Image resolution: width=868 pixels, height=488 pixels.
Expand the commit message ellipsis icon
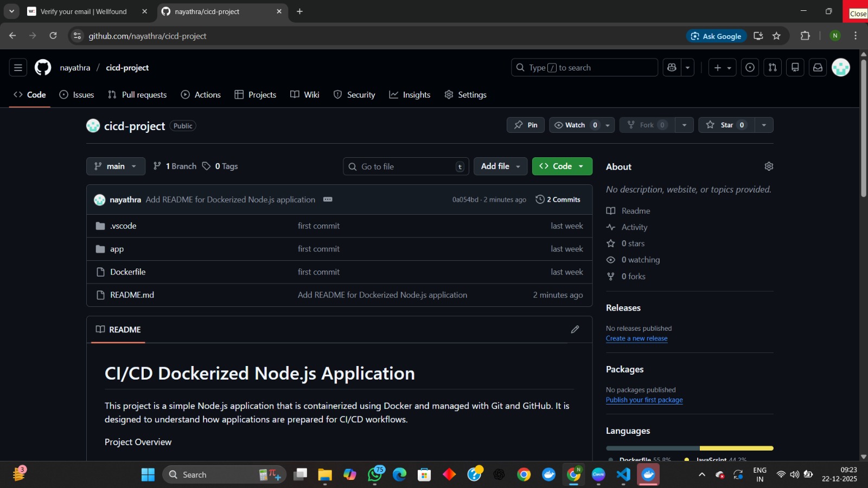click(x=328, y=200)
